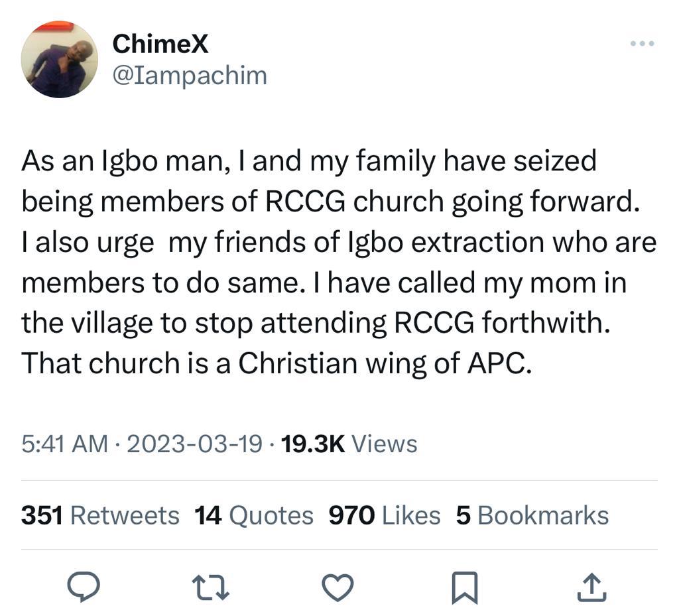Show the 970 Likes list
The image size is (679, 616).
click(385, 515)
